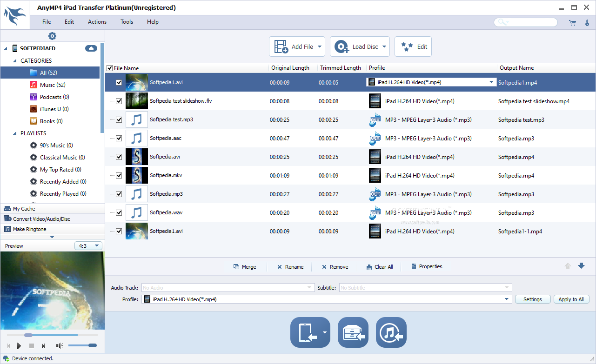
Task: Open the Podcasts (0) category
Action: (x=50, y=97)
